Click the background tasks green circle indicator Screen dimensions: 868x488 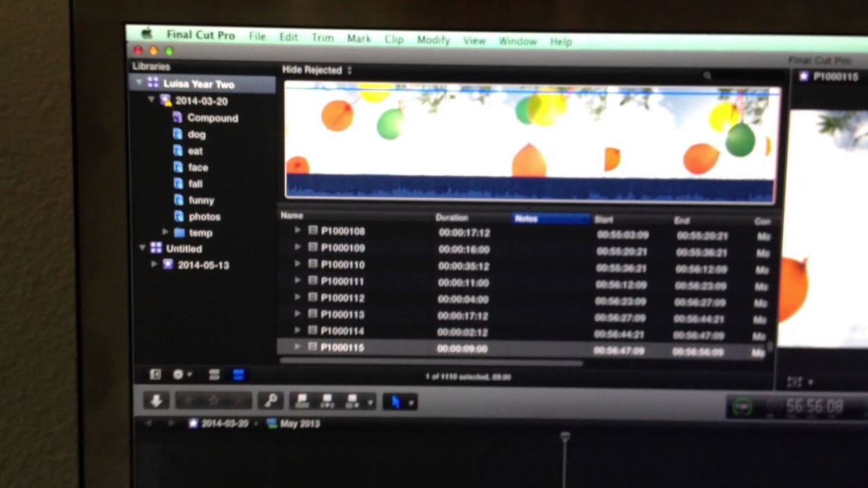tap(744, 407)
